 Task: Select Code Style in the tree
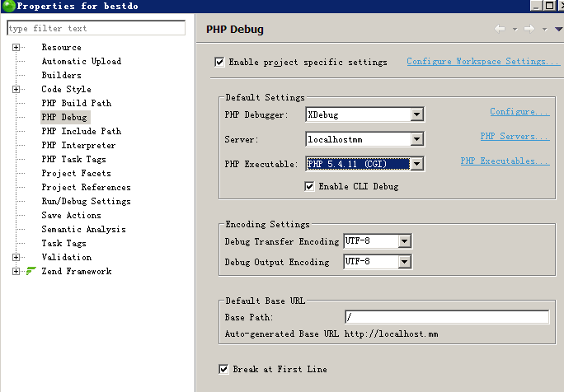pos(66,89)
